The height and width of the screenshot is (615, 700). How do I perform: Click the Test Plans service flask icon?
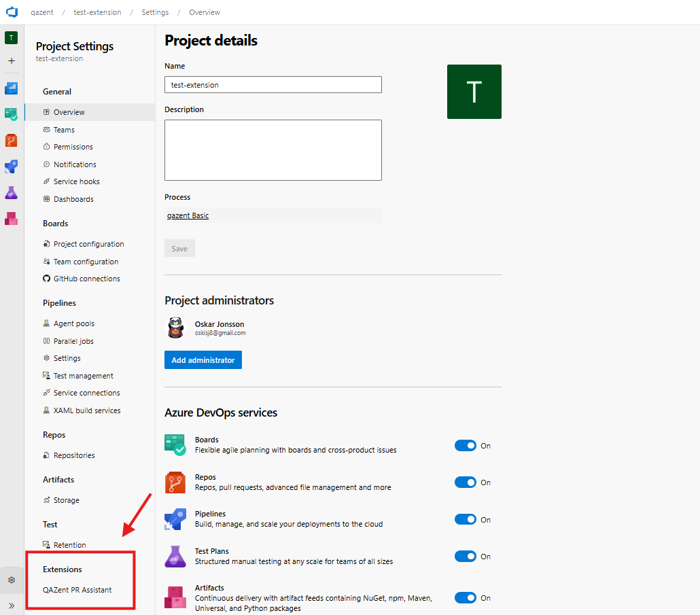pyautogui.click(x=175, y=557)
